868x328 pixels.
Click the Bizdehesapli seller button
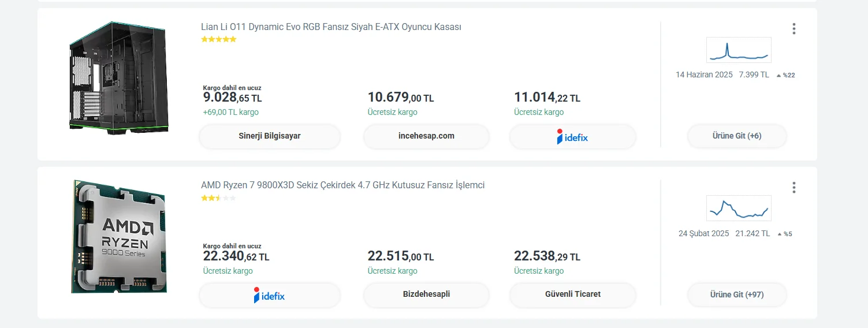tap(426, 295)
